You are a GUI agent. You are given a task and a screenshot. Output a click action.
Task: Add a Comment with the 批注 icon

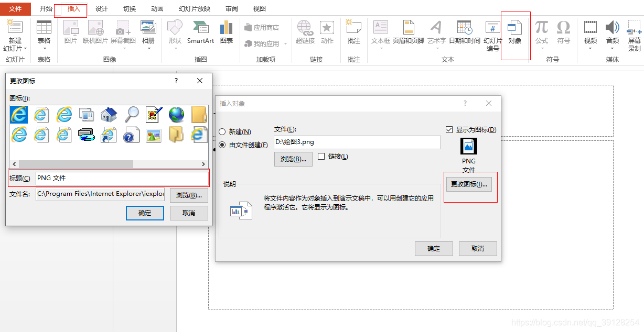354,27
